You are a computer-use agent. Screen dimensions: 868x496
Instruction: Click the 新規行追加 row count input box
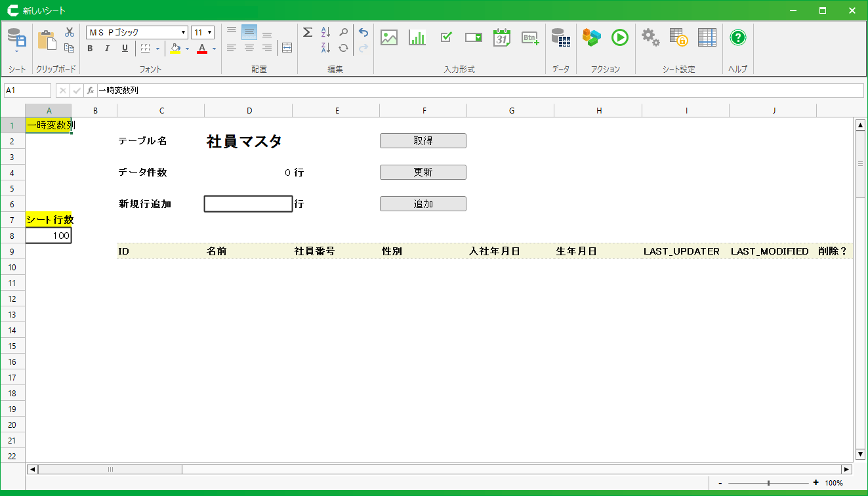(248, 204)
